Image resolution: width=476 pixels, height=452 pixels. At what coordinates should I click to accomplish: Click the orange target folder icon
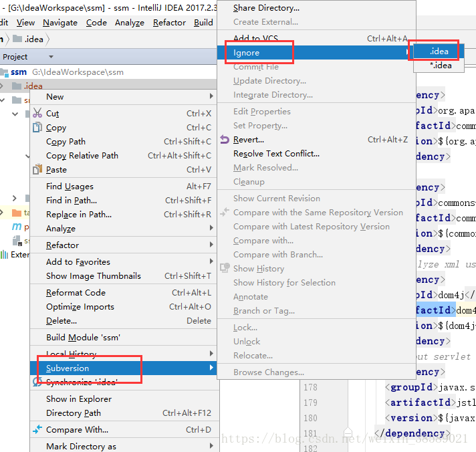(17, 213)
